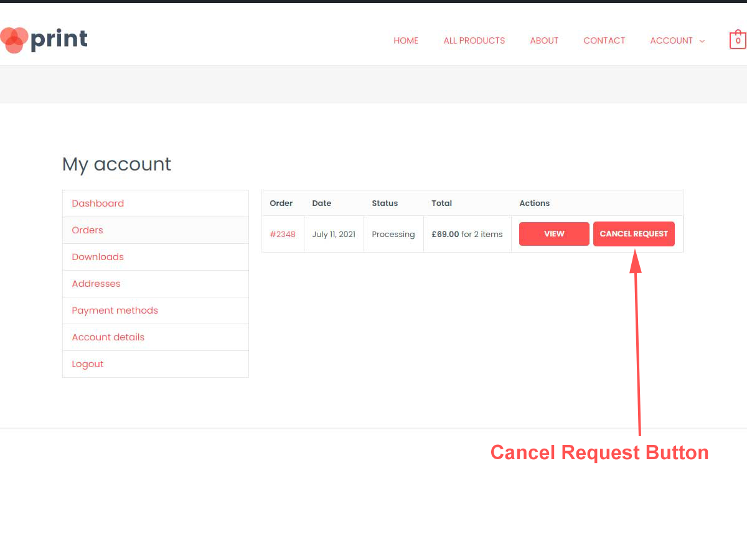Select Dashboard in the account sidebar

[98, 203]
